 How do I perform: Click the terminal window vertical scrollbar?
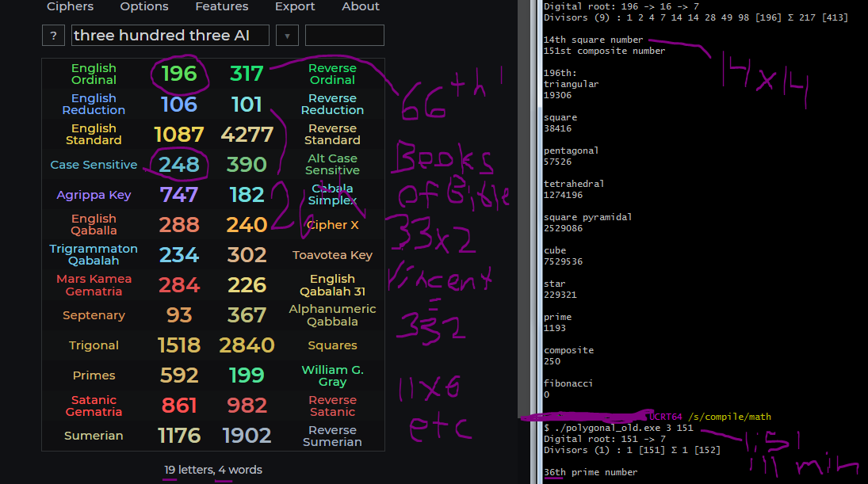pyautogui.click(x=541, y=242)
